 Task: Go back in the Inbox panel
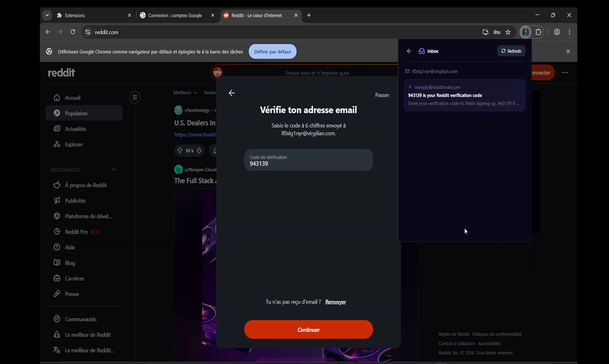(409, 51)
